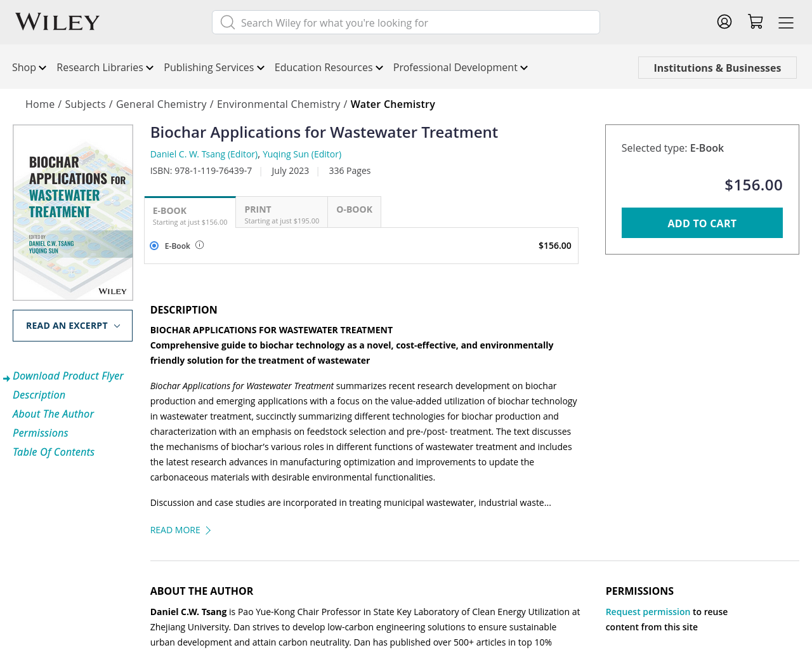Click the July 2023 publication date

[x=290, y=171]
